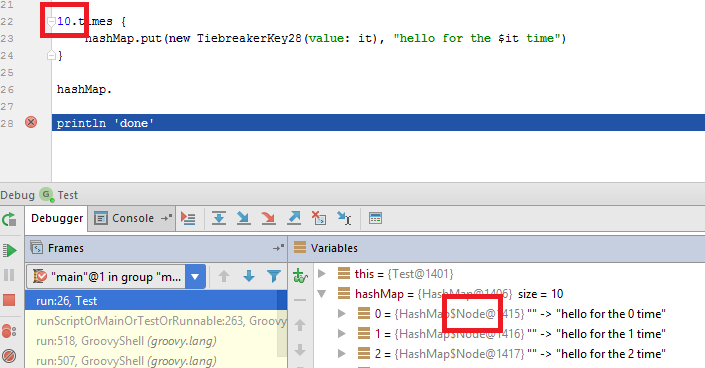
Task: Collapse closing brace fold at line 24
Action: tap(51, 55)
